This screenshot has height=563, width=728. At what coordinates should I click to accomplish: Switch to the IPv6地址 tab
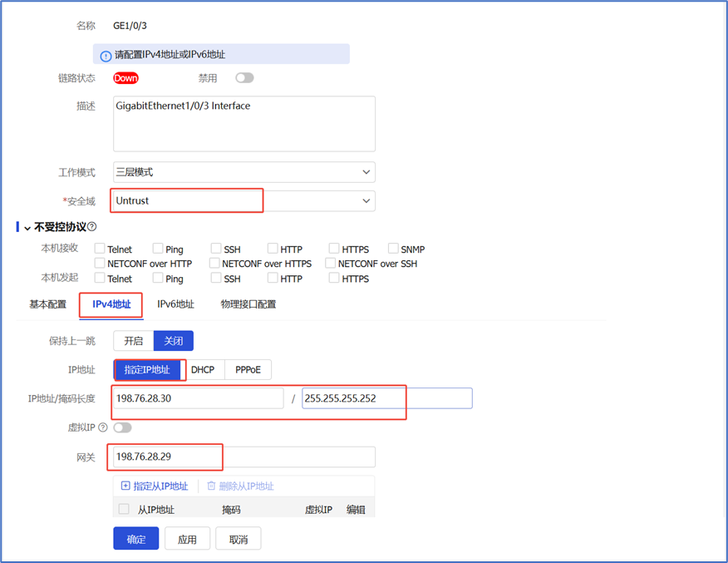(175, 304)
